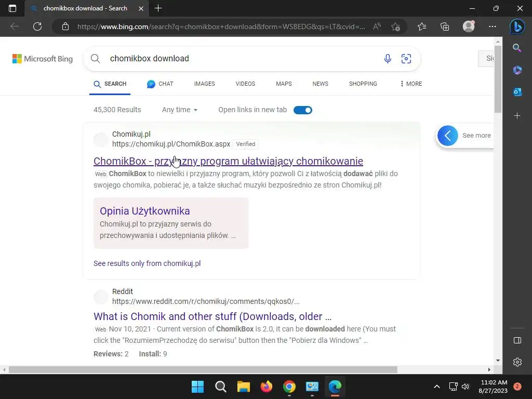Switch to the NEWS tab
The image size is (532, 399).
(x=320, y=84)
